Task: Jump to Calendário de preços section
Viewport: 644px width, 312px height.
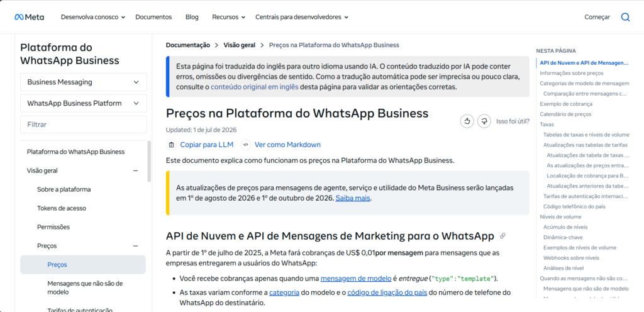Action: tap(565, 114)
